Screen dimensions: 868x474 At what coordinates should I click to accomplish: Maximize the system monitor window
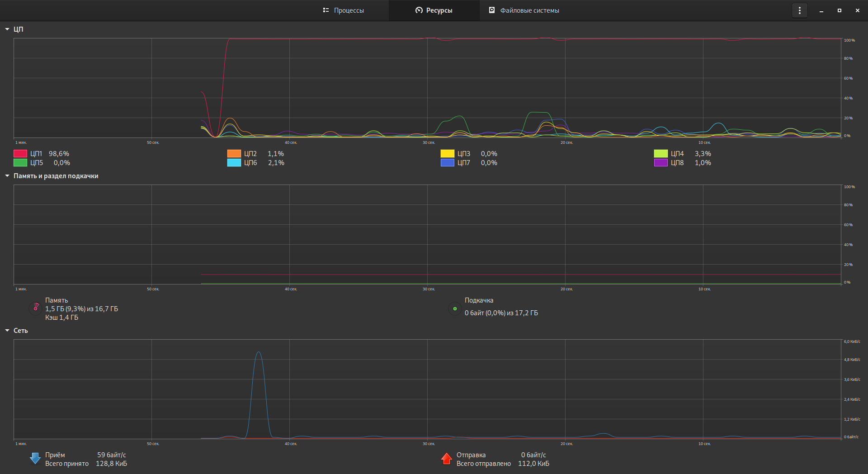coord(840,10)
